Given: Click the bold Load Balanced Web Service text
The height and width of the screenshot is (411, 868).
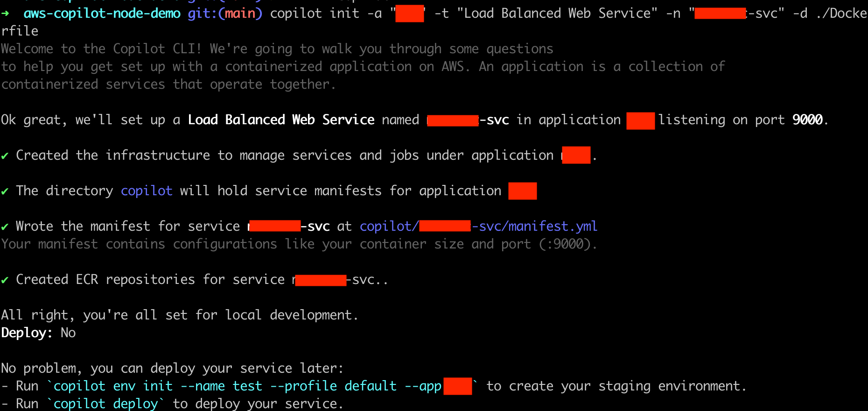Looking at the screenshot, I should pos(281,120).
